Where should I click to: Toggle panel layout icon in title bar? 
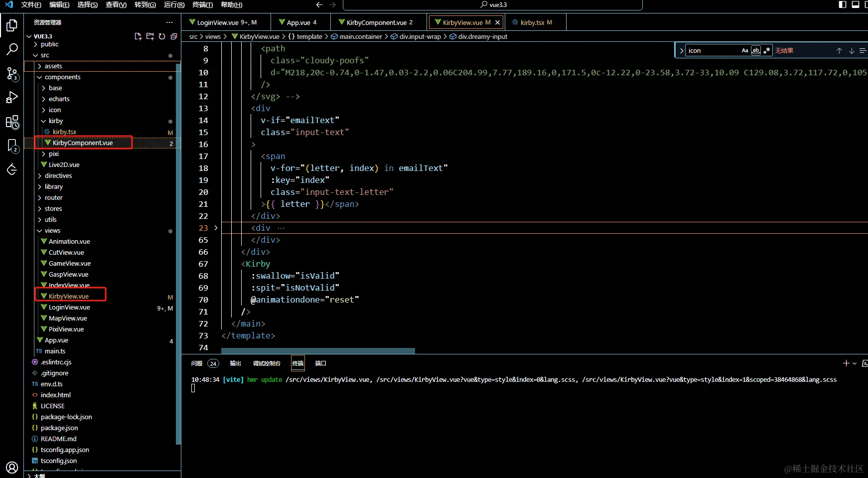point(856,5)
